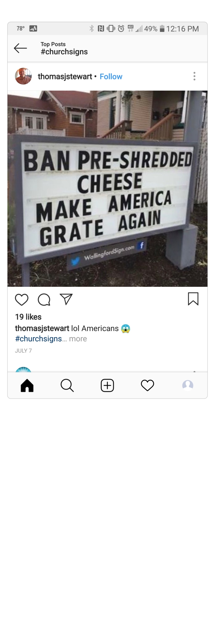Tap the church sign photo

[107, 189]
